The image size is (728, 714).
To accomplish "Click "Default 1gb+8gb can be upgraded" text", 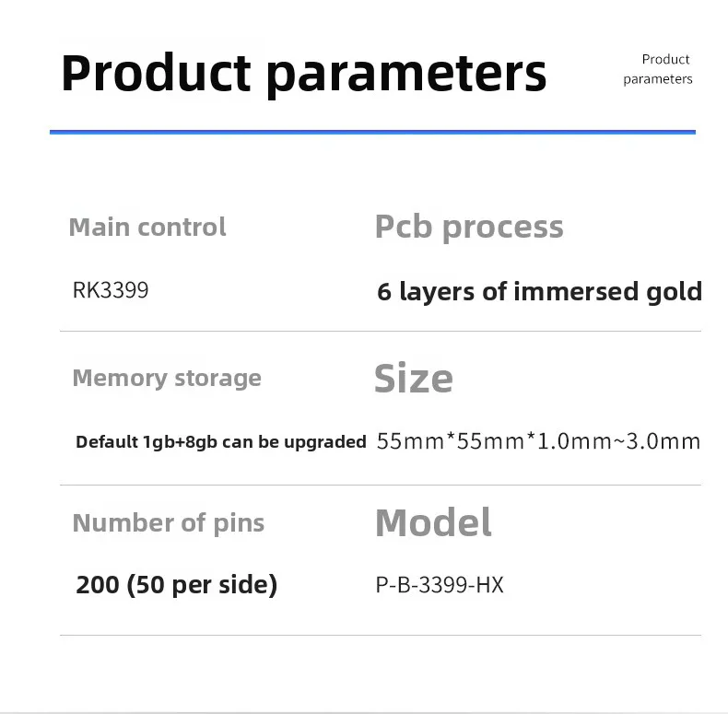I will pyautogui.click(x=221, y=441).
